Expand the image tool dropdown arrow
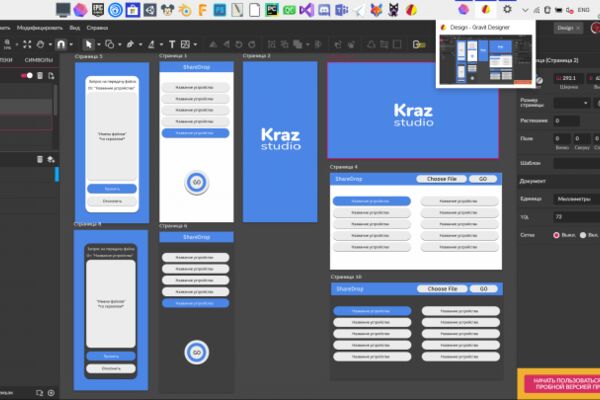Image resolution: width=600 pixels, height=400 pixels. 196,45
